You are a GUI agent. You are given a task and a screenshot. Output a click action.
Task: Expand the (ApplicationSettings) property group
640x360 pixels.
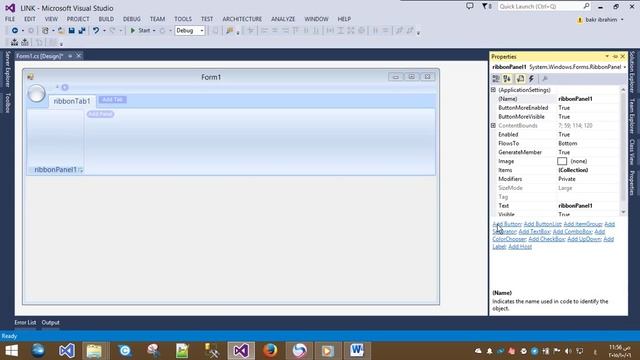coord(493,90)
